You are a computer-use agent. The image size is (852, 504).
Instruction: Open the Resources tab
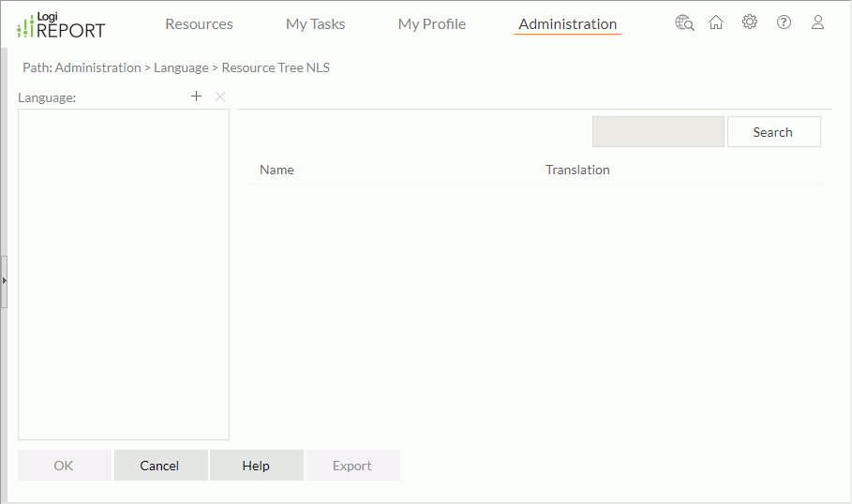click(199, 24)
